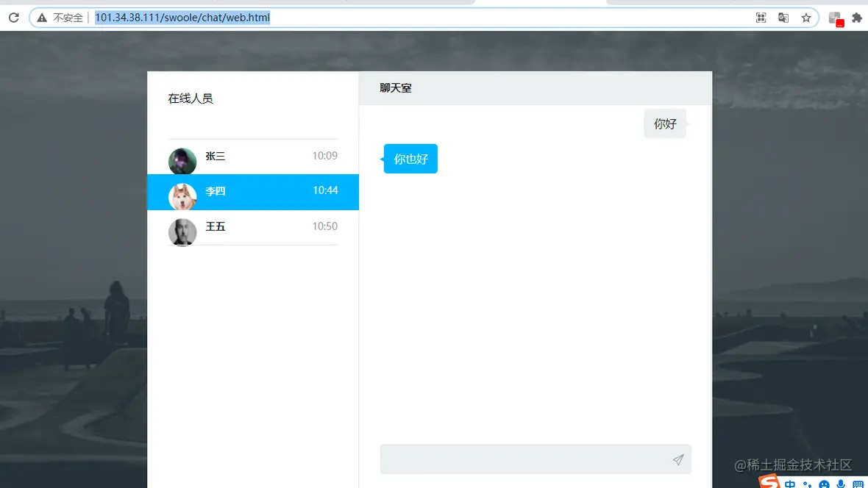Click the not-secure warning triangle icon
The height and width of the screenshot is (488, 868).
(x=41, y=18)
